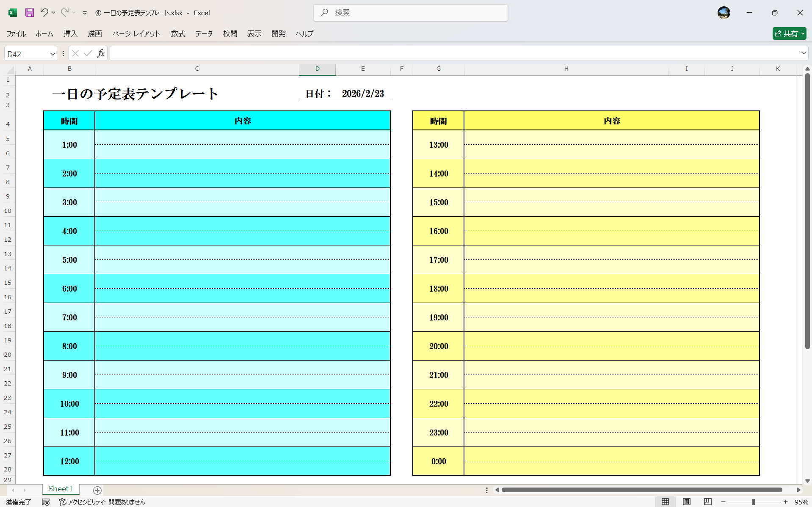Open Insert Function with the fx icon
Image resolution: width=812 pixels, height=507 pixels.
coord(101,53)
